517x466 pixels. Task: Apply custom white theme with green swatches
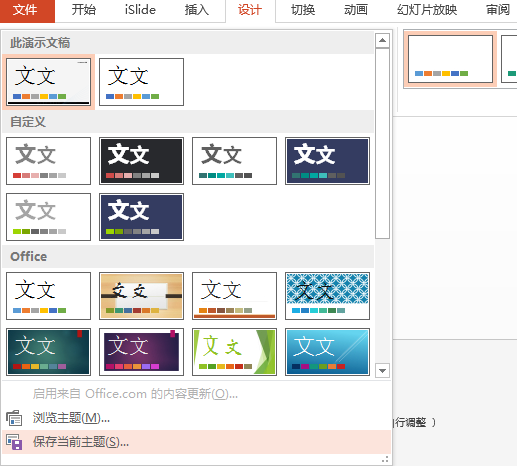tap(48, 217)
